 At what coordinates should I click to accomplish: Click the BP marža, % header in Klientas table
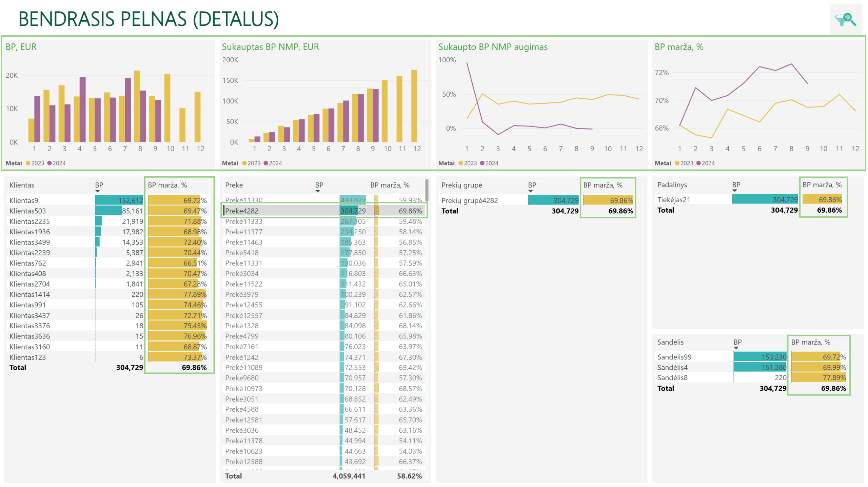167,185
